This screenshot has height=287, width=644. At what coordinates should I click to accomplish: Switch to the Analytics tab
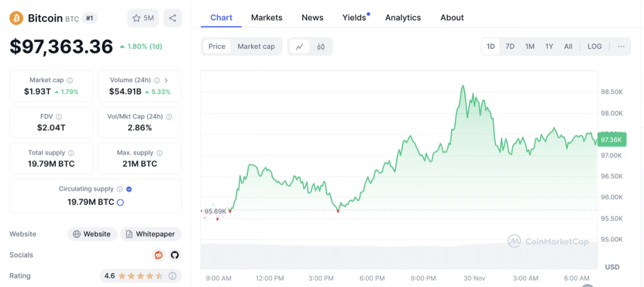[403, 17]
